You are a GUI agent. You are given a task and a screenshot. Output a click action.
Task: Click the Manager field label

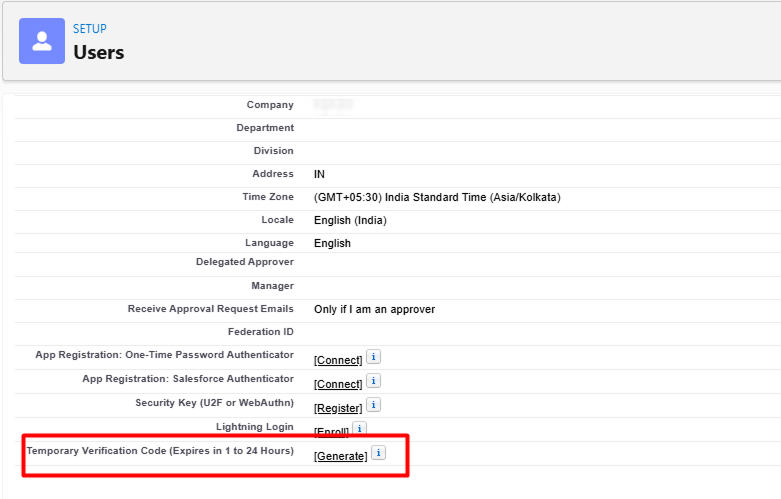272,286
